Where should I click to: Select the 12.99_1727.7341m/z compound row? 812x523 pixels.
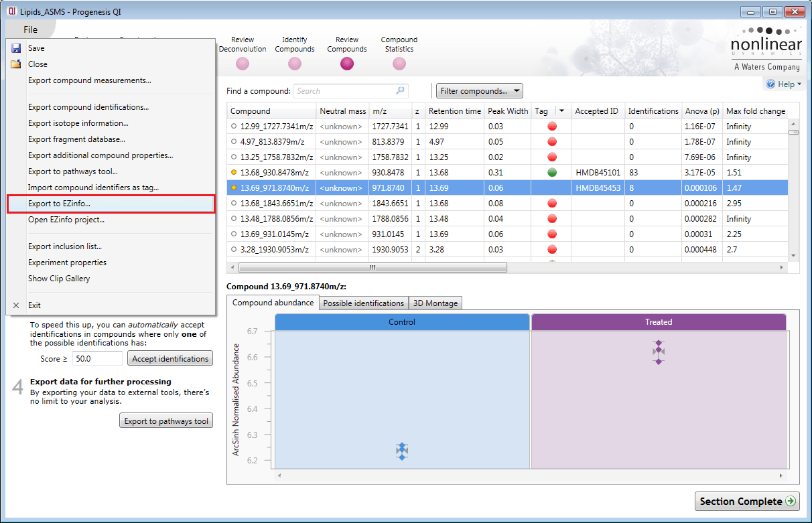click(x=508, y=127)
